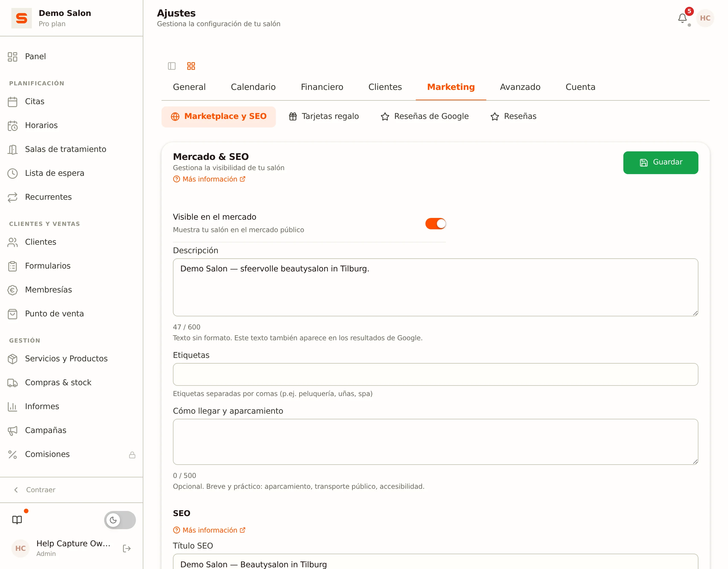Click Cómo llegar y aparcamiento text area

[435, 442]
